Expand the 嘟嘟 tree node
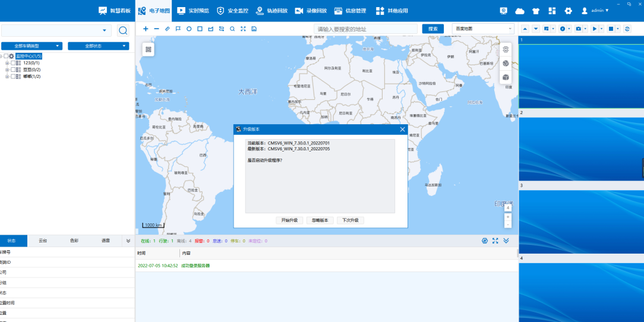Viewport: 644px width, 322px height. 7,76
